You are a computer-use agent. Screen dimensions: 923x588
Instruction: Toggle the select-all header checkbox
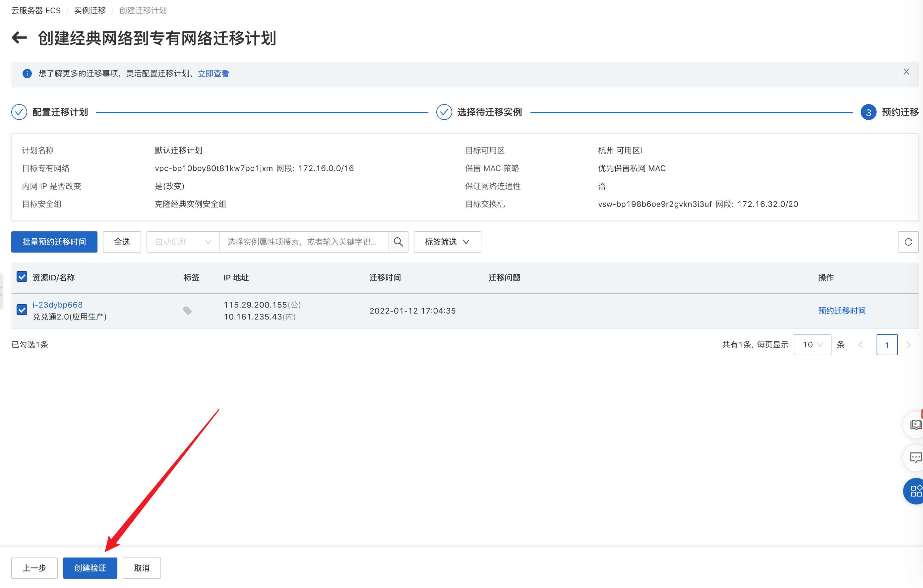point(22,277)
